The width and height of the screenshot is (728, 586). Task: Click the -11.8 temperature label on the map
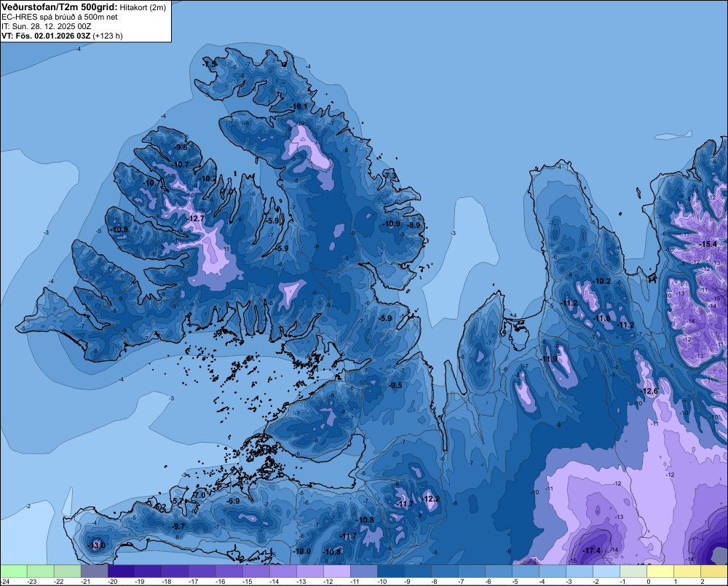602,318
